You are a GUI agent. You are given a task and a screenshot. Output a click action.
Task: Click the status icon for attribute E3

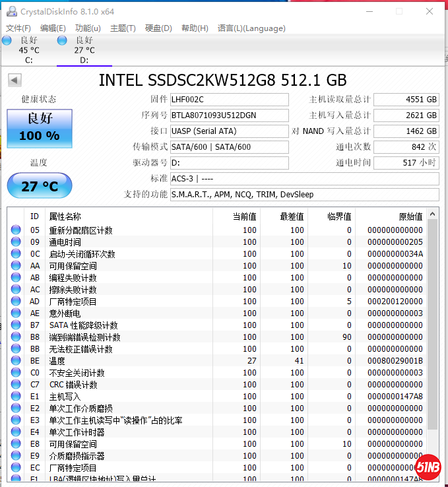[x=16, y=420]
